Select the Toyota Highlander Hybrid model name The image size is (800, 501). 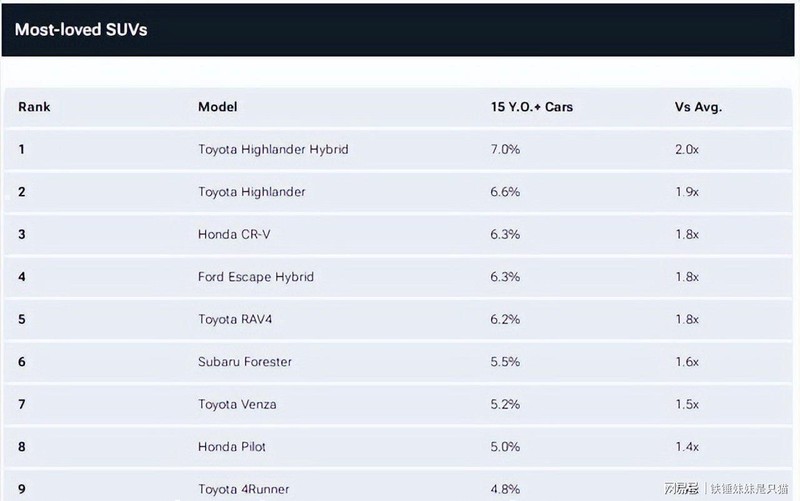[x=272, y=149]
